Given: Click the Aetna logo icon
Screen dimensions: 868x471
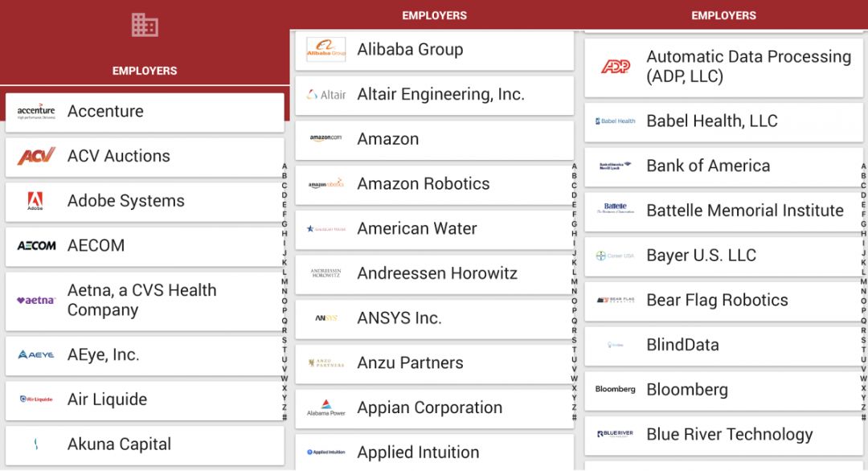Looking at the screenshot, I should [x=36, y=301].
